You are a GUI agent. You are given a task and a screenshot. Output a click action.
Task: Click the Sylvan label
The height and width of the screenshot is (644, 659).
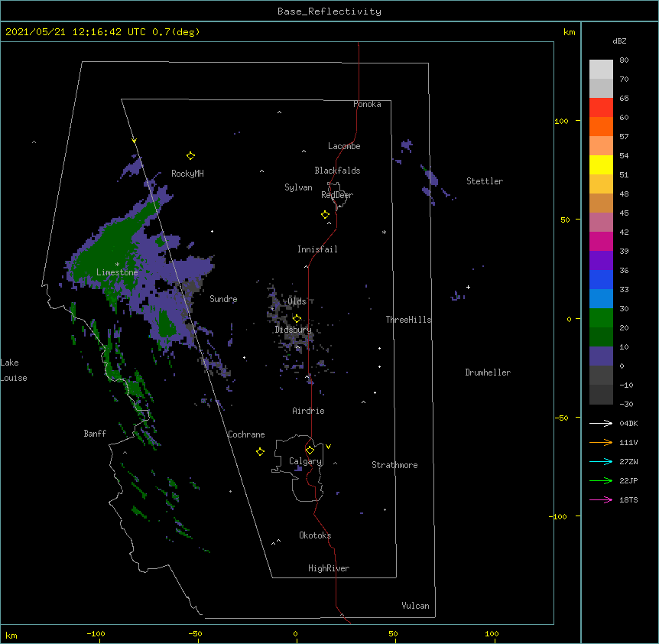pyautogui.click(x=298, y=187)
